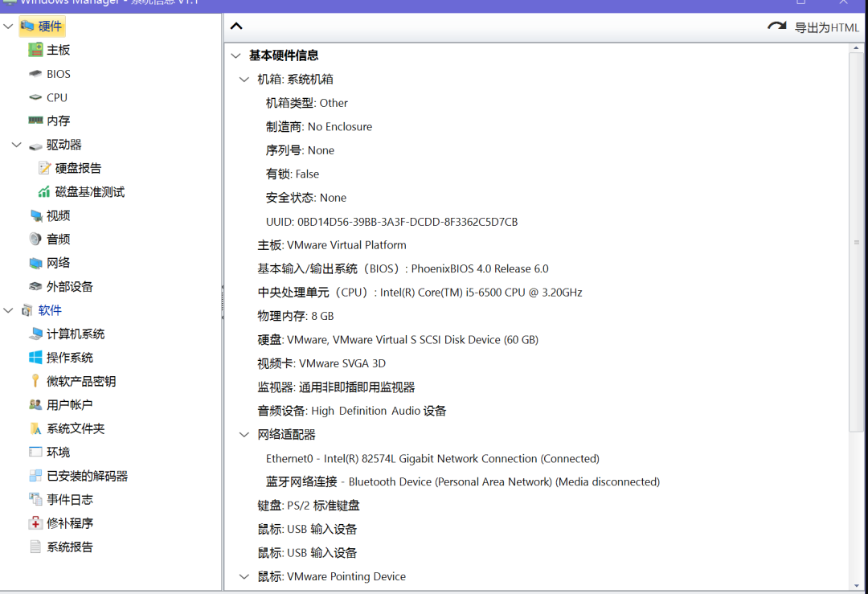This screenshot has height=594, width=868.
Task: Select the 计算机系统 computer icon
Action: tap(35, 334)
